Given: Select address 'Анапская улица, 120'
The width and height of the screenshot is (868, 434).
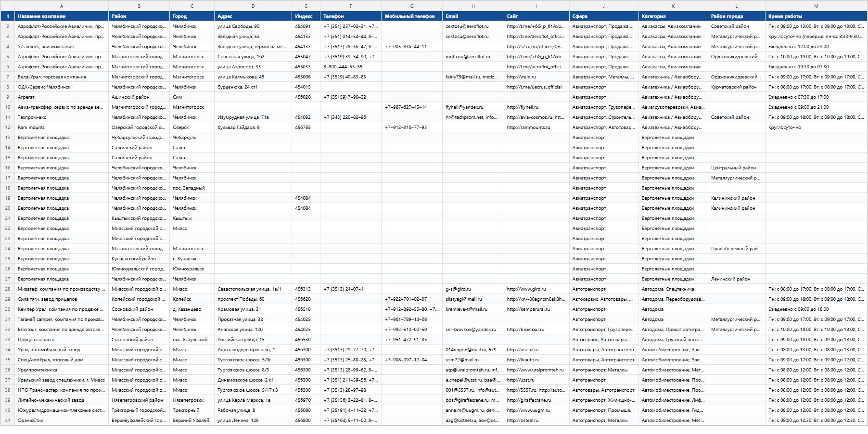Looking at the screenshot, I should coord(253,329).
